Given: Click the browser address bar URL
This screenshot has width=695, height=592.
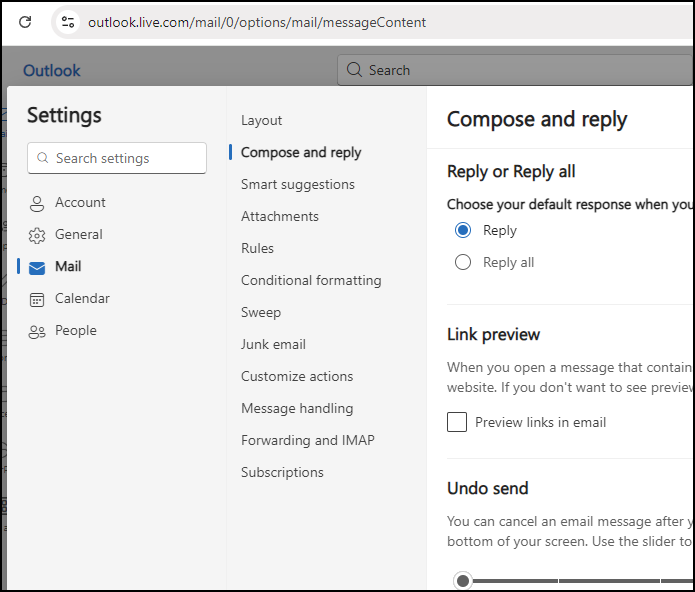Looking at the screenshot, I should click(x=257, y=22).
